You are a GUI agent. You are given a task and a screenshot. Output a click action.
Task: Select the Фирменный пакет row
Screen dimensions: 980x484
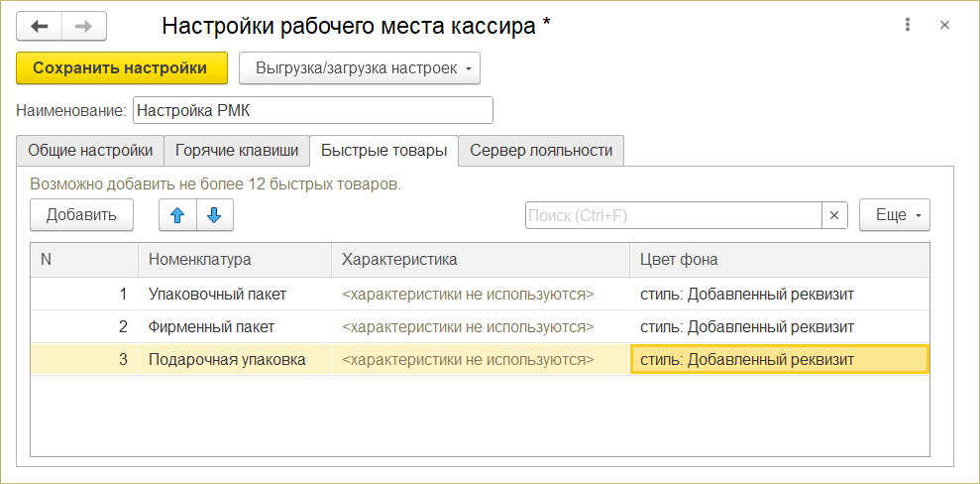[480, 327]
